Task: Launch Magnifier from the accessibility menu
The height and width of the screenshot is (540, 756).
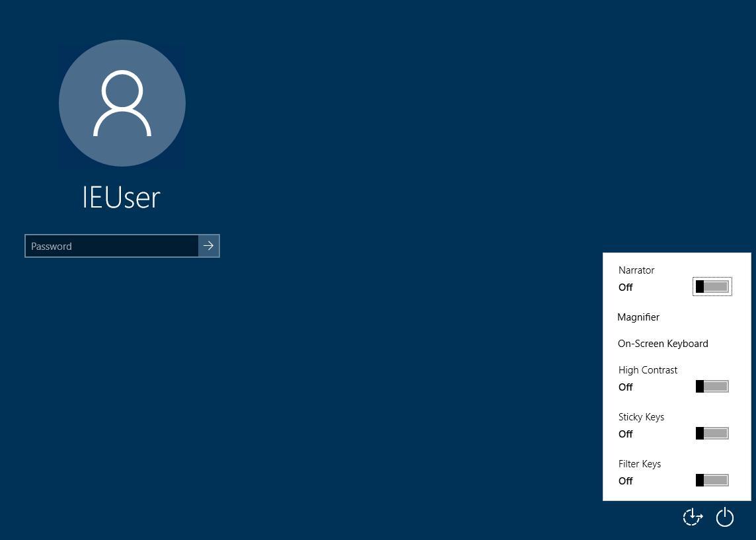Action: click(x=638, y=317)
